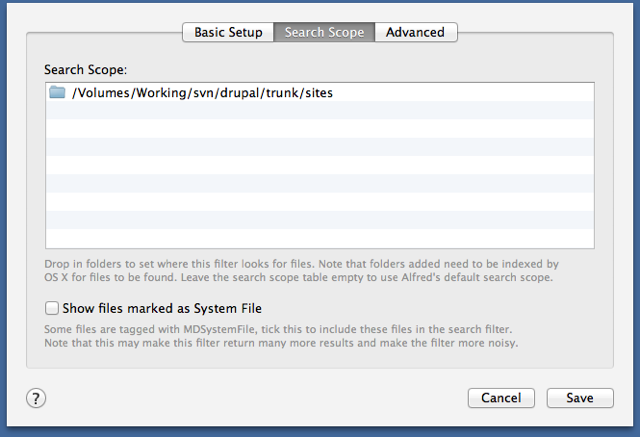The image size is (640, 437).
Task: Switch to the Basic Setup tab
Action: click(x=228, y=32)
